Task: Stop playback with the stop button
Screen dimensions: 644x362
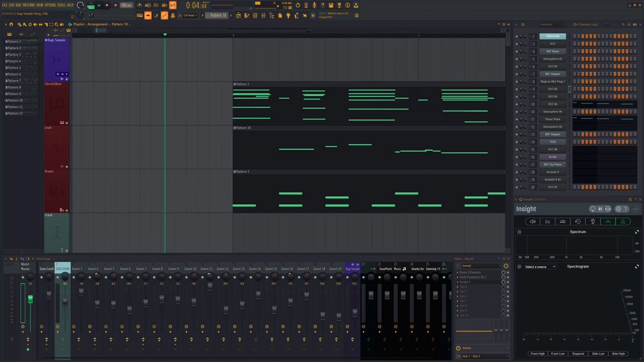Action: (107, 5)
